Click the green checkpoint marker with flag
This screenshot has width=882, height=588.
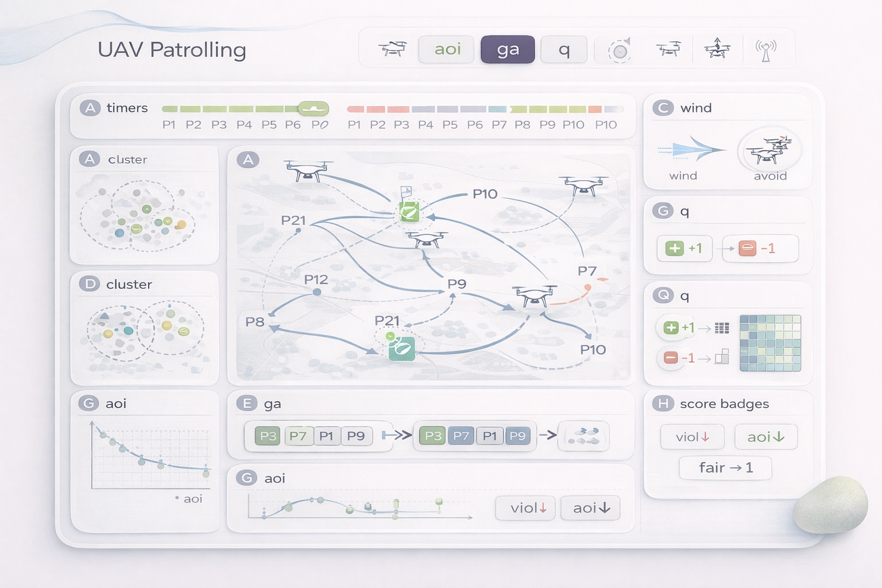409,211
